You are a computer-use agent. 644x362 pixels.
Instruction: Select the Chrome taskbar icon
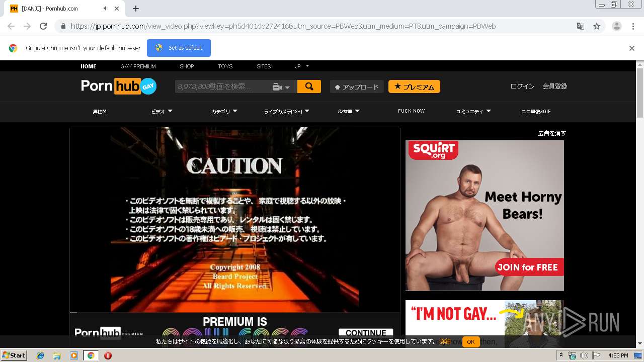click(x=91, y=355)
